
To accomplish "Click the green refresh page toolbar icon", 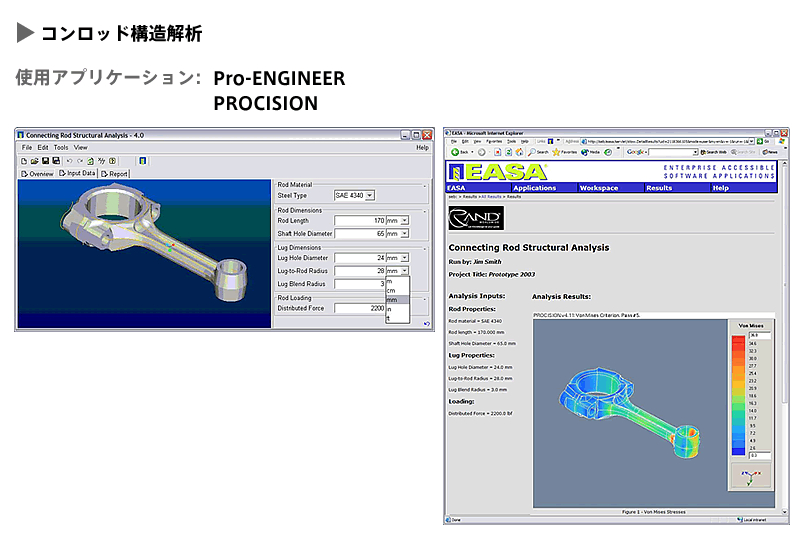I will pyautogui.click(x=90, y=161).
